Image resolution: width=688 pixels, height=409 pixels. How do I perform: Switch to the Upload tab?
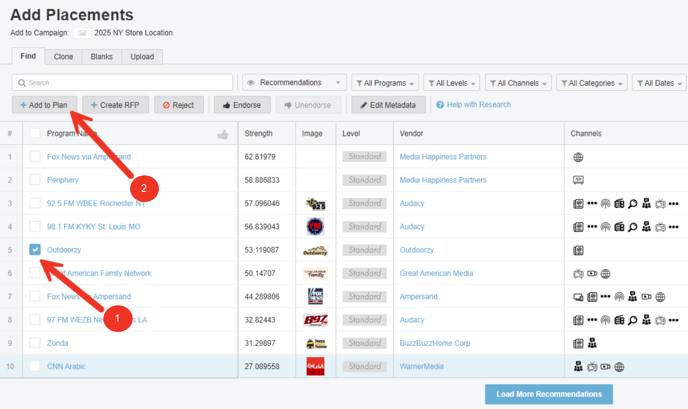(142, 57)
